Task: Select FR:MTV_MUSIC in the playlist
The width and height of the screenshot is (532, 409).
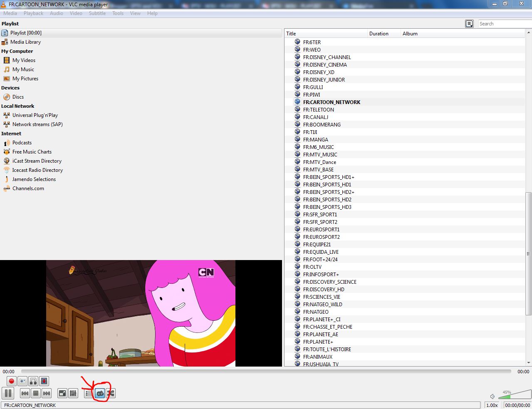Action: point(320,155)
